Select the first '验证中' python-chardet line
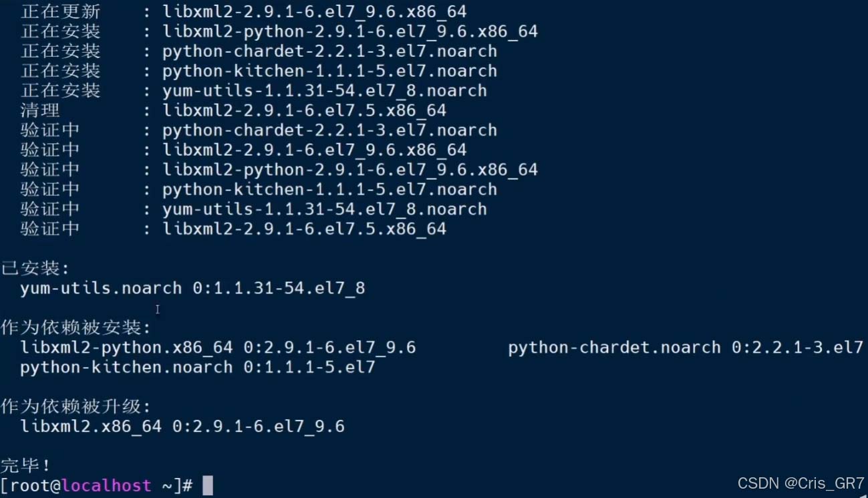 point(259,130)
